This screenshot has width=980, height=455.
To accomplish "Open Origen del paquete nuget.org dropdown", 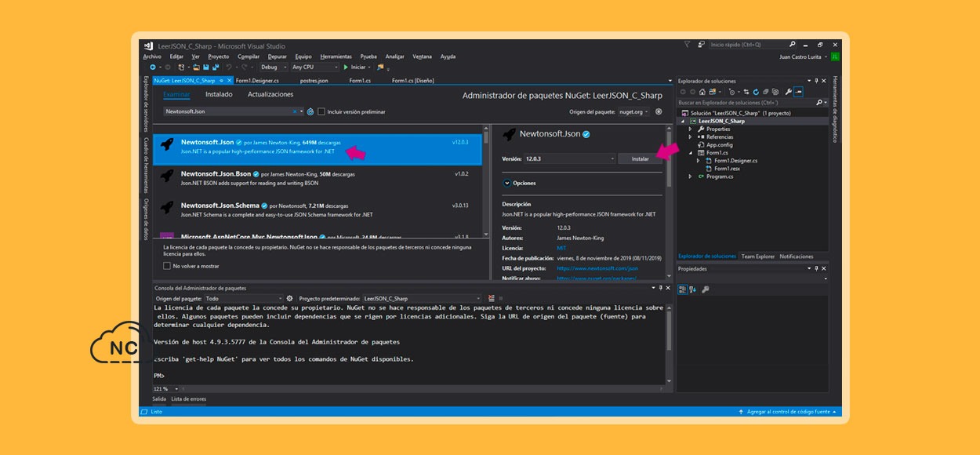I will click(x=633, y=111).
